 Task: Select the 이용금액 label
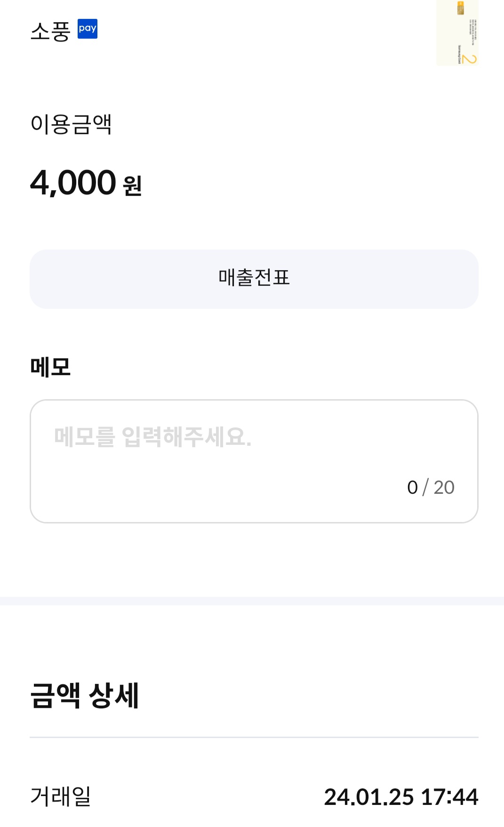(71, 124)
